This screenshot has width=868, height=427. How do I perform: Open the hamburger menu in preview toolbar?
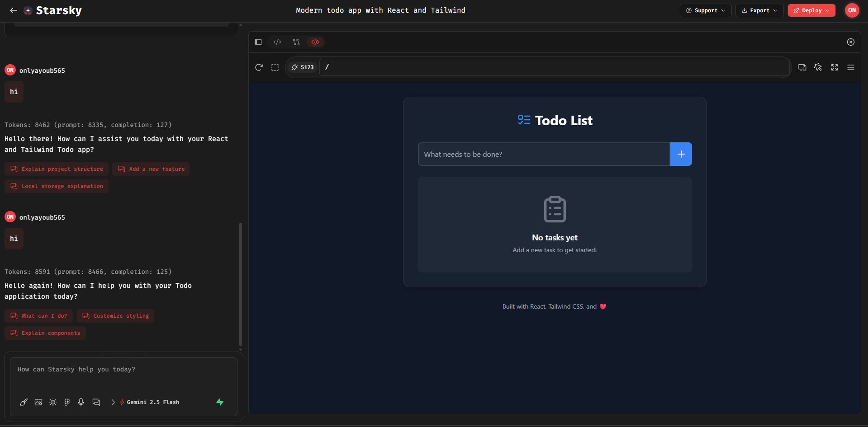851,67
